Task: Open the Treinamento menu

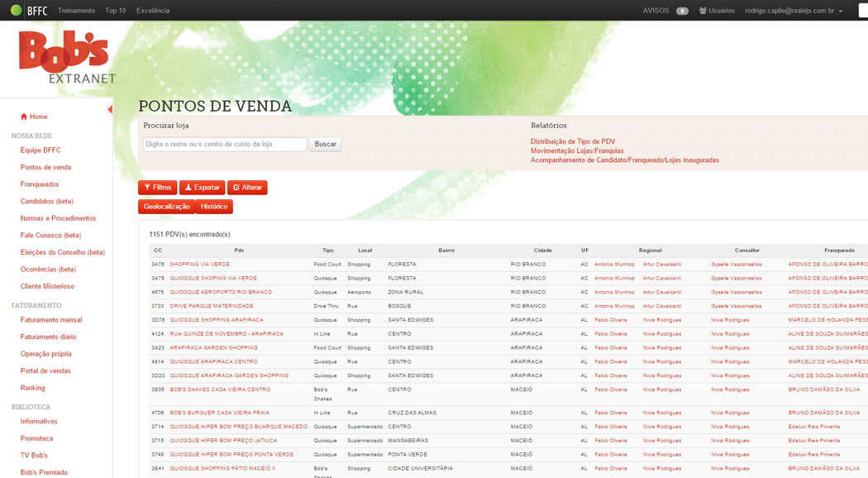Action: [76, 11]
